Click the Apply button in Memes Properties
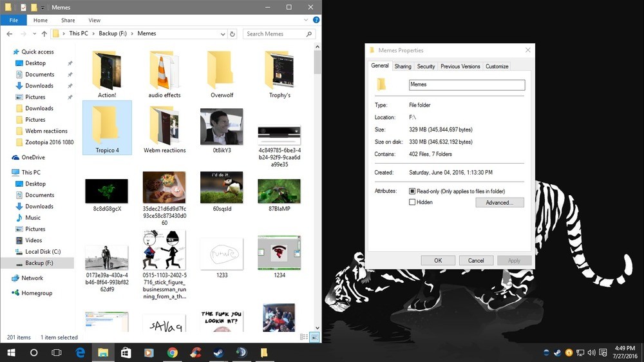 [514, 260]
